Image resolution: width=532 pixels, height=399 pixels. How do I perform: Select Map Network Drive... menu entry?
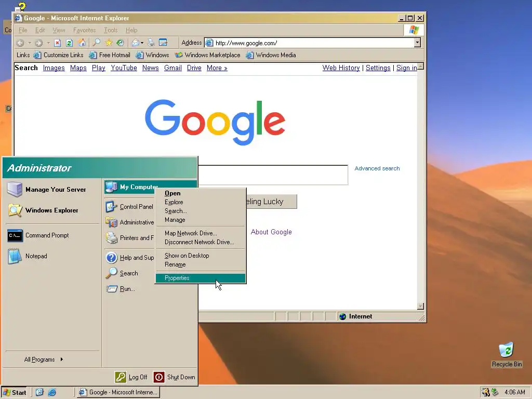200,233
